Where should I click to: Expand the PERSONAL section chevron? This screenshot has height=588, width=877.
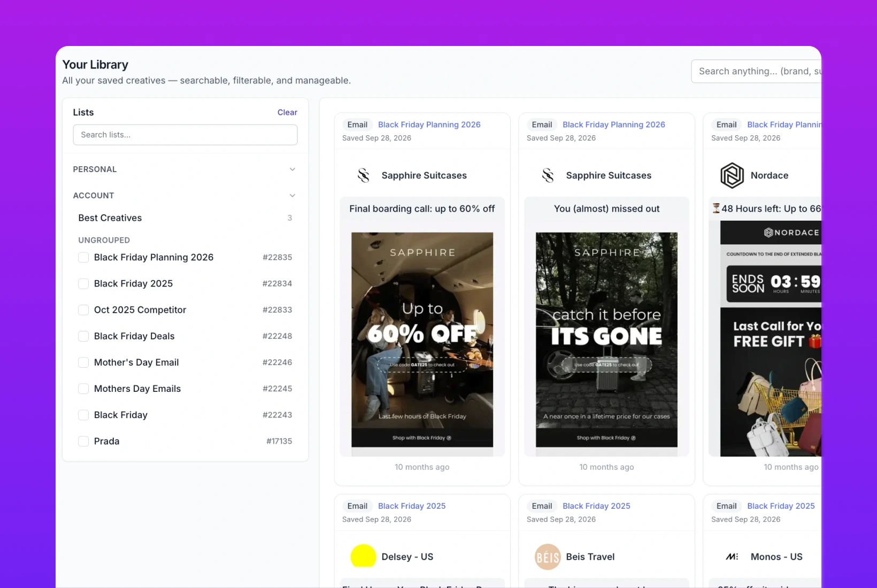click(293, 169)
